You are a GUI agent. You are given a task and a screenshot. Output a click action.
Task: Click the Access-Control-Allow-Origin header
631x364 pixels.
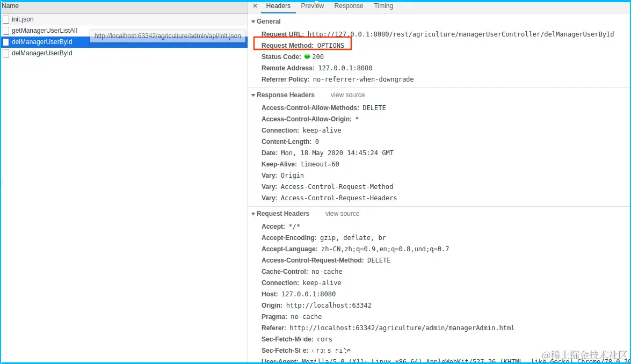pos(310,119)
